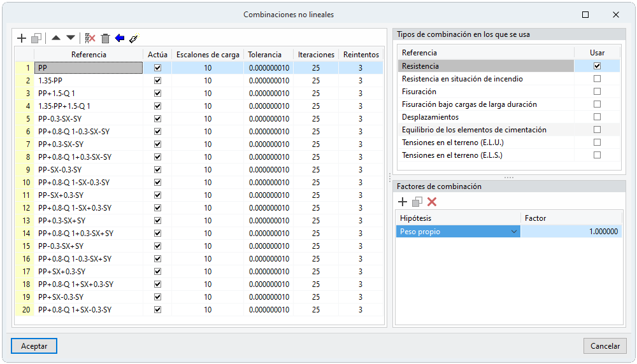637x364 pixels.
Task: Click the Tolerancia column header
Action: tap(269, 54)
